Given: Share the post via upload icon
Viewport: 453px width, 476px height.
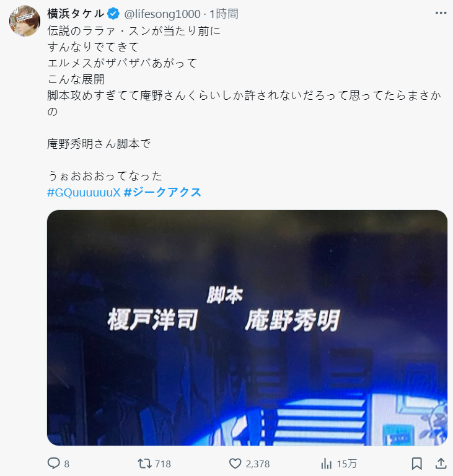Looking at the screenshot, I should pyautogui.click(x=441, y=463).
